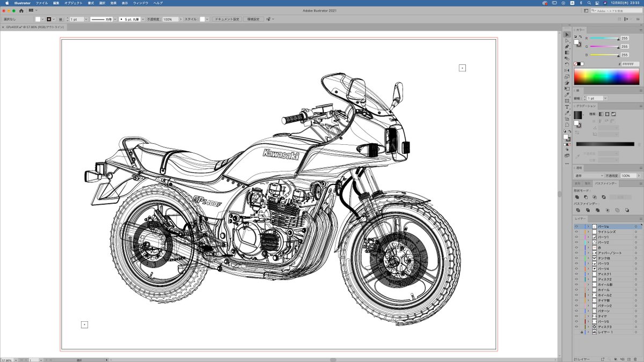
Task: Select the Pen tool in toolbar
Action: pos(567,47)
